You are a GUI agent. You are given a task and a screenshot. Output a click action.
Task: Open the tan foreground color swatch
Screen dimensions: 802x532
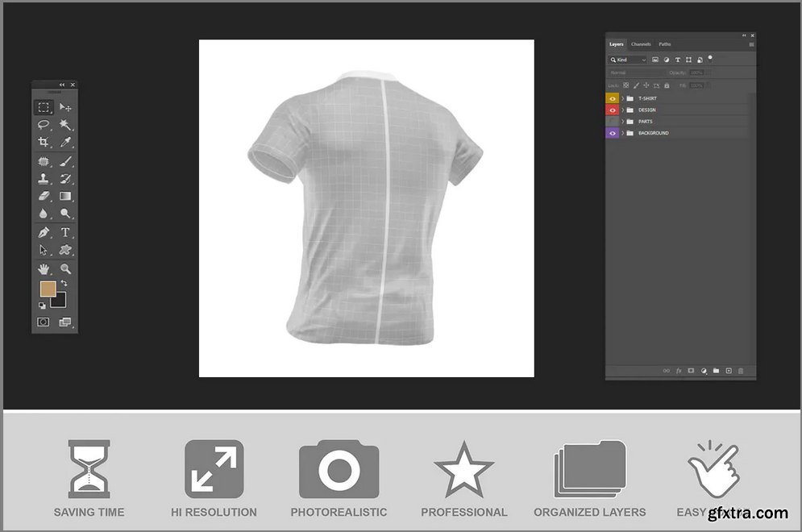point(48,289)
